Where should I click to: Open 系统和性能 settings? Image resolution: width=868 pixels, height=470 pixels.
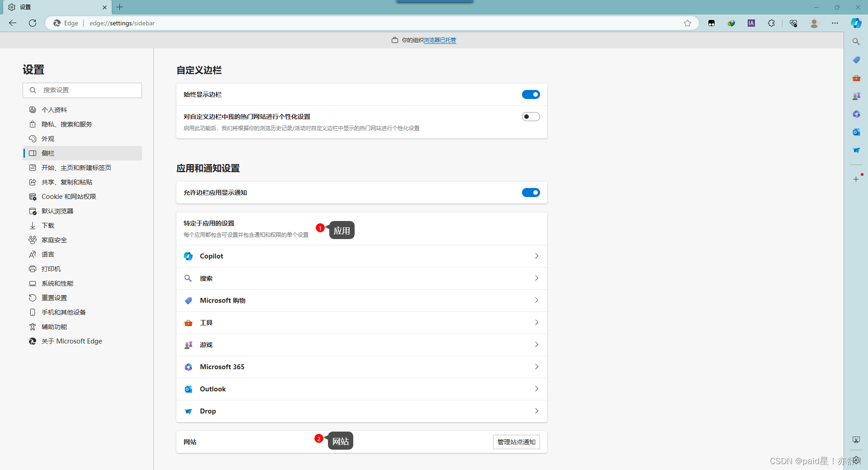(x=82, y=283)
